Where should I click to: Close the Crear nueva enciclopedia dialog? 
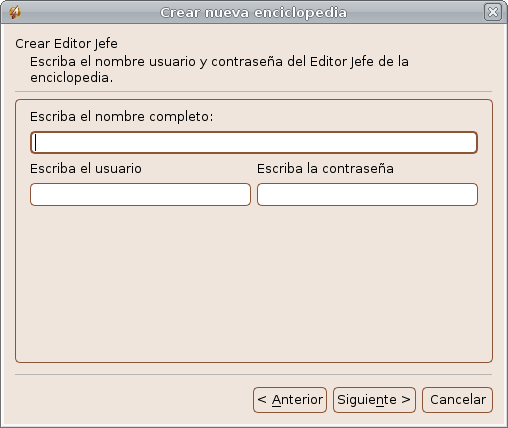coord(493,12)
